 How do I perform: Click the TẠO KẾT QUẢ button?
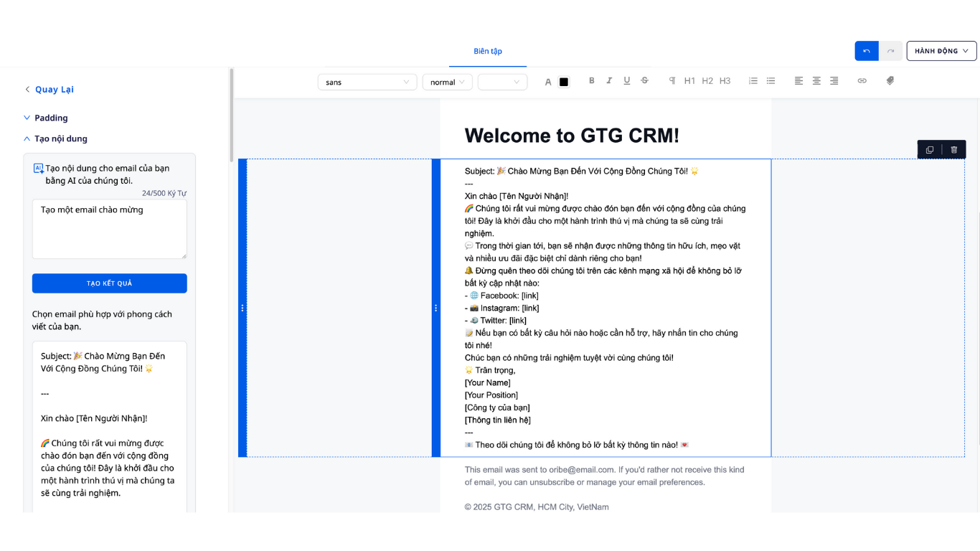[x=110, y=283]
